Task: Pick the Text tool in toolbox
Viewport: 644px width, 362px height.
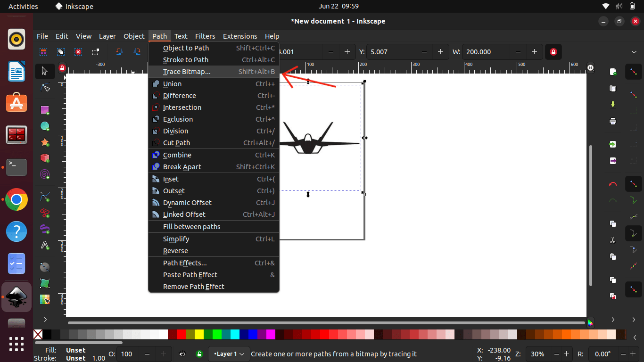Action: [45, 245]
